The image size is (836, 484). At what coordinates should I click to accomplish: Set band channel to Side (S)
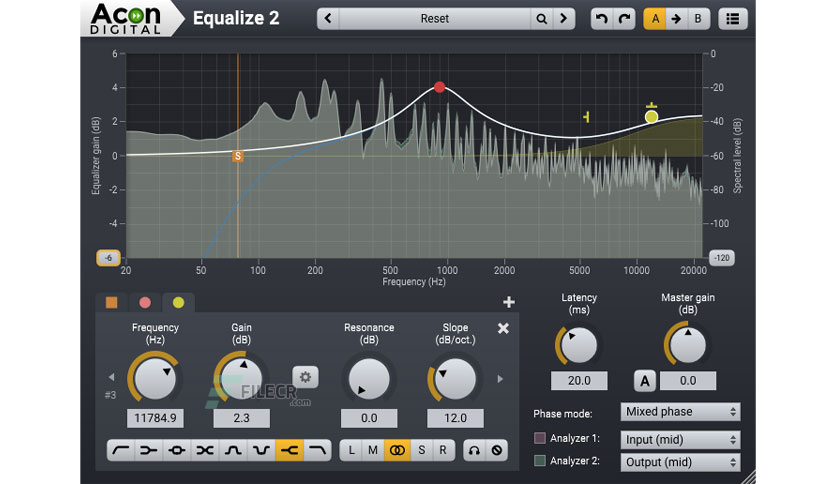tap(422, 450)
